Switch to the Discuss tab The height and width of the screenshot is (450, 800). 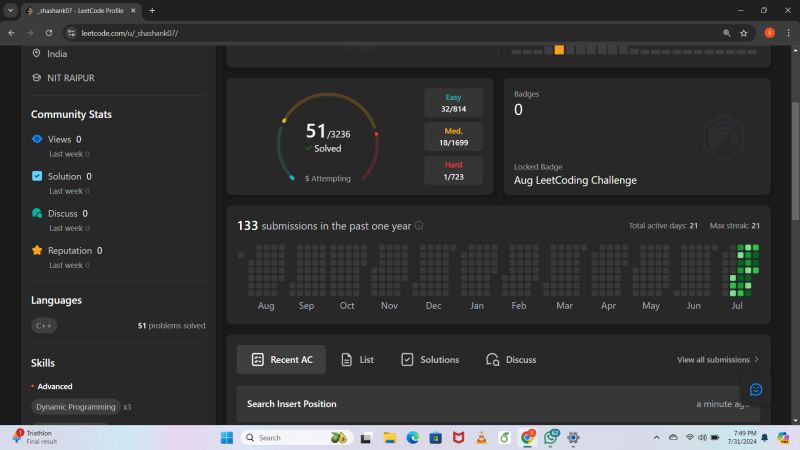[x=511, y=360]
